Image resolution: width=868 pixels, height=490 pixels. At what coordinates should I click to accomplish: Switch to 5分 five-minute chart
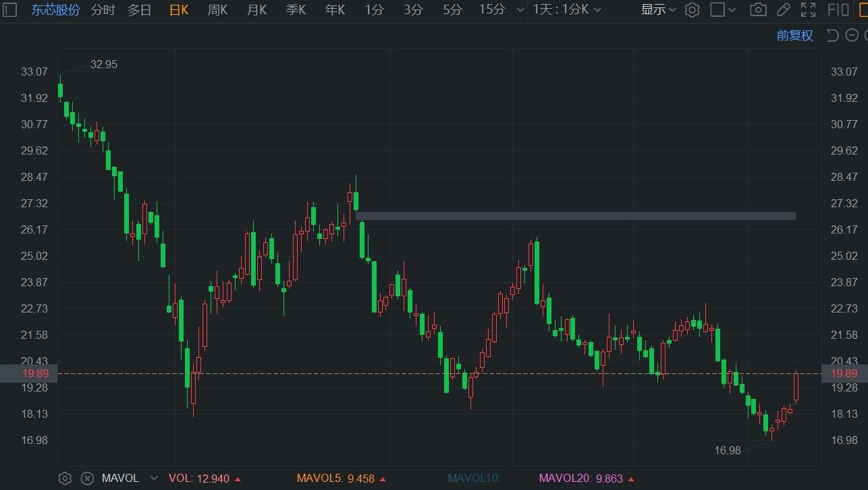pyautogui.click(x=452, y=9)
